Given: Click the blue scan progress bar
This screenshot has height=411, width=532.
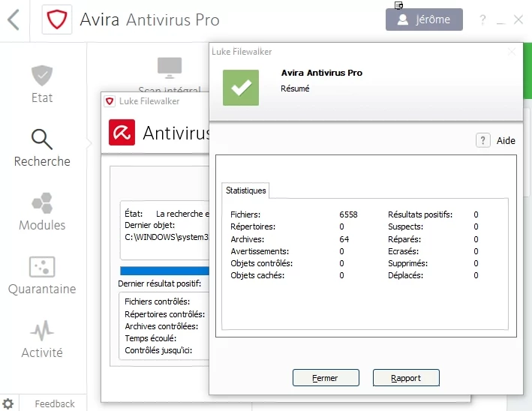Looking at the screenshot, I should coord(164,271).
